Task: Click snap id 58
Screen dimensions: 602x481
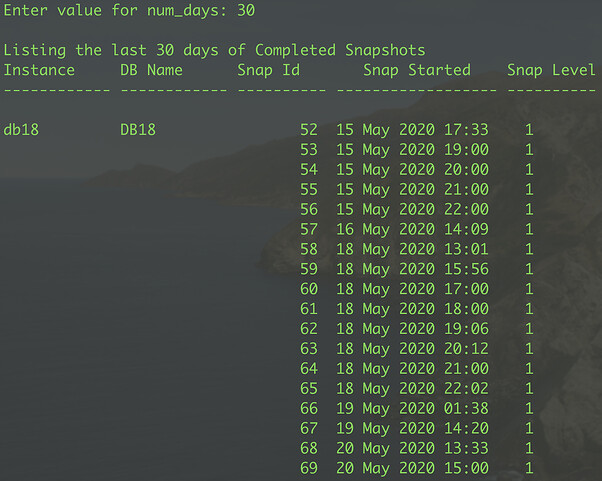Action: point(309,250)
